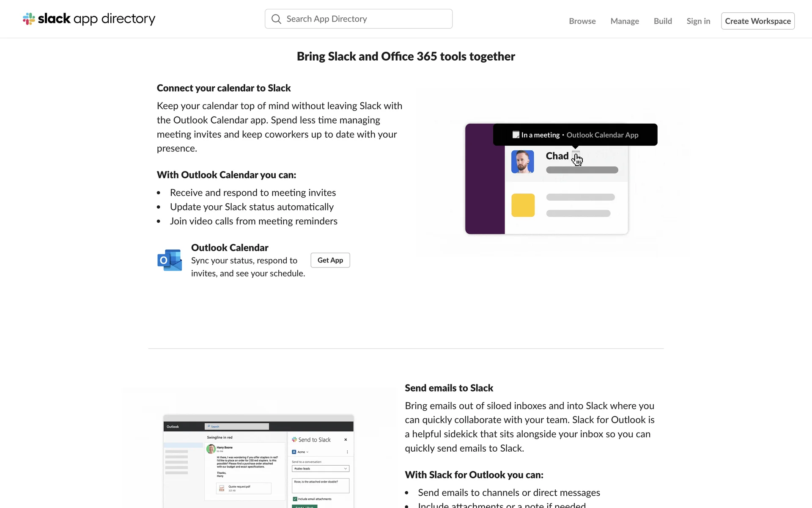Click the yellow square in illustration
The width and height of the screenshot is (812, 508).
pos(523,205)
